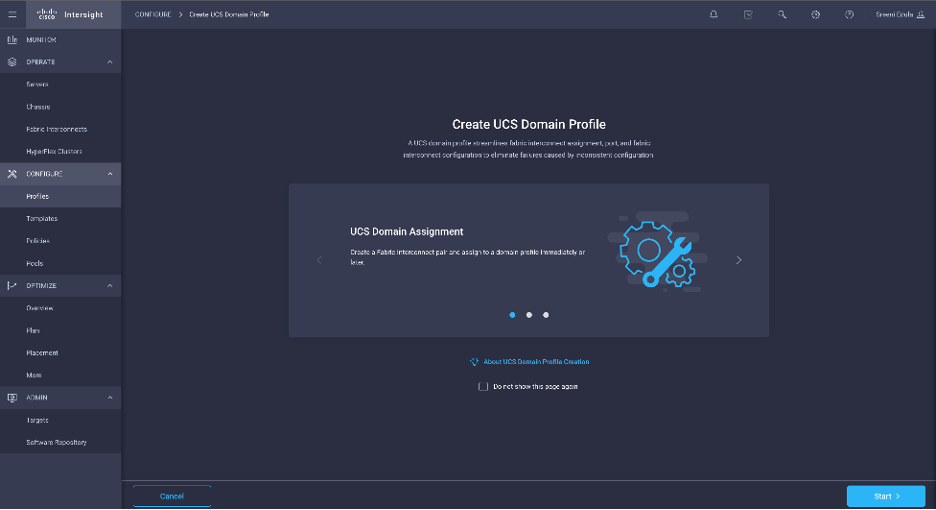Click the Configure tools icon in sidebar

[12, 174]
